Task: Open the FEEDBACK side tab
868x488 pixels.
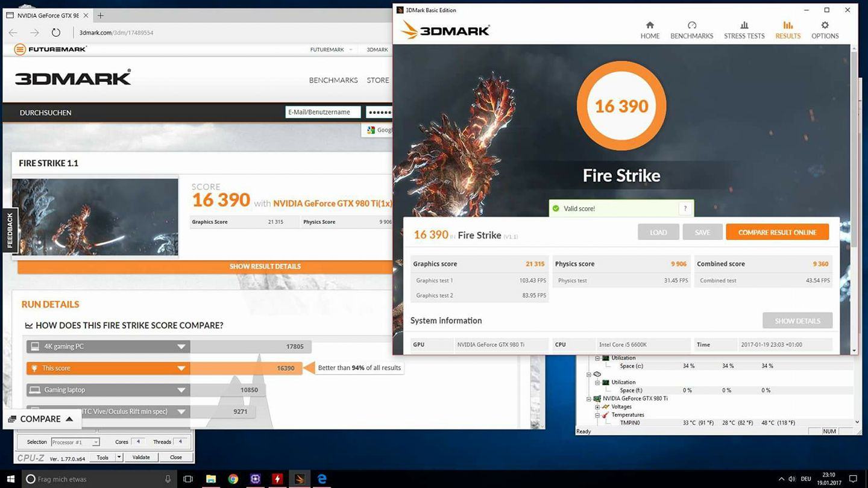Action: coord(10,231)
